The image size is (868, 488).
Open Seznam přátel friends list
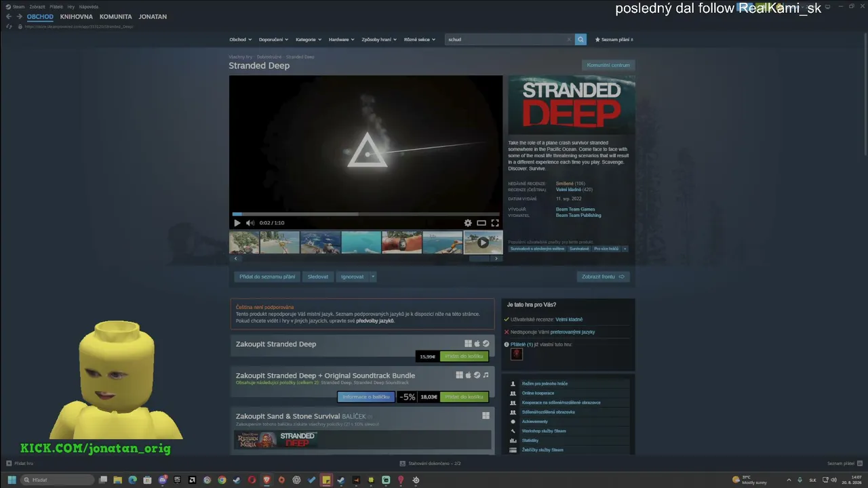pos(844,464)
